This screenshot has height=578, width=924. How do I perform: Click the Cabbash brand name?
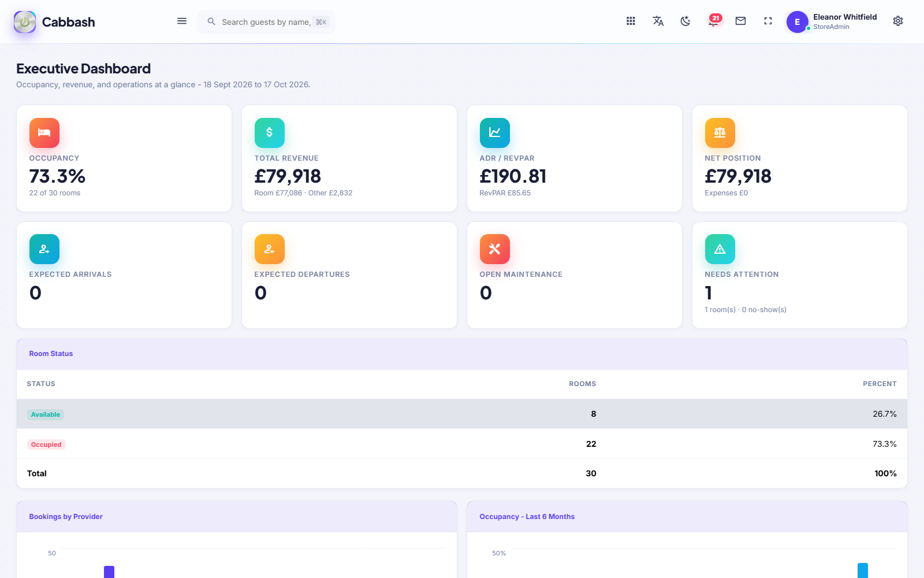click(x=68, y=22)
